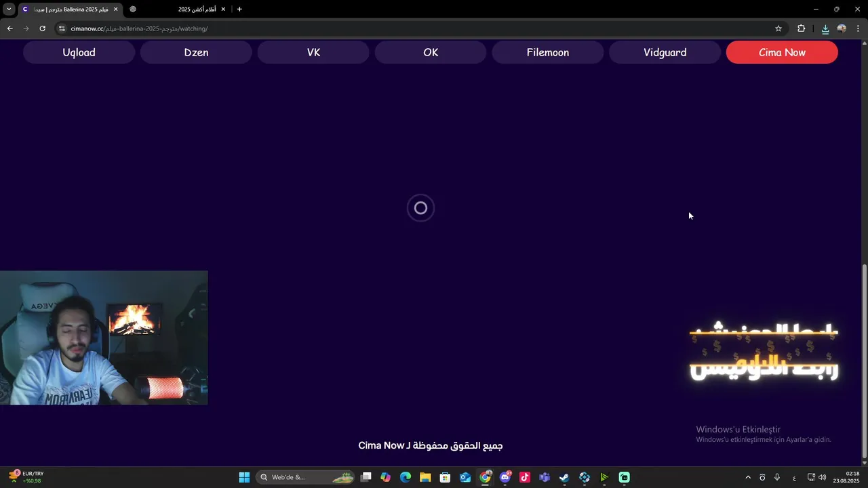Switch to the Vidguard server
Screen dimensions: 868x488
[665, 52]
